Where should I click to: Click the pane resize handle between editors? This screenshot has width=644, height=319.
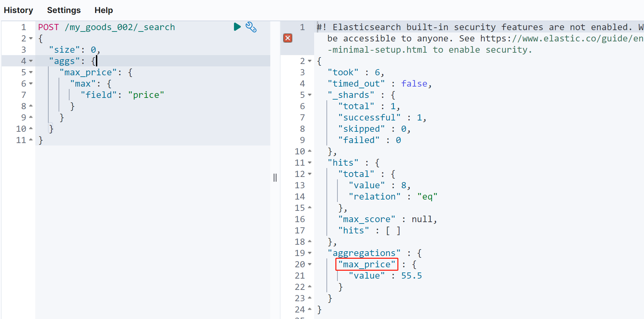pyautogui.click(x=275, y=177)
